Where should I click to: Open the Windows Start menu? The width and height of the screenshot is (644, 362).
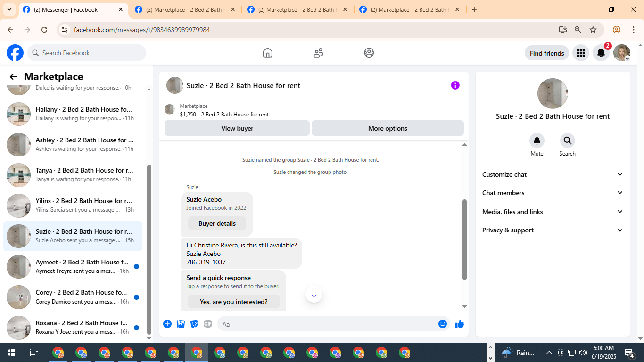[x=11, y=353]
